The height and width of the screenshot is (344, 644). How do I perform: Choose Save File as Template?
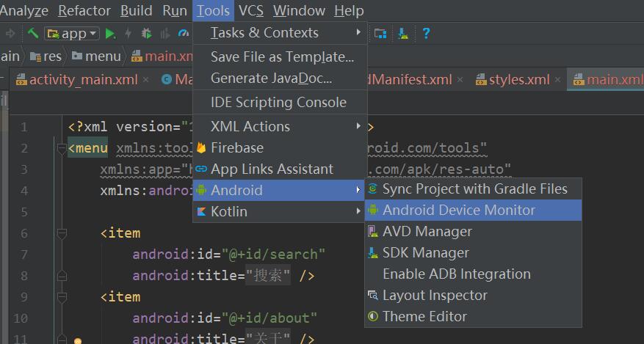tap(279, 56)
